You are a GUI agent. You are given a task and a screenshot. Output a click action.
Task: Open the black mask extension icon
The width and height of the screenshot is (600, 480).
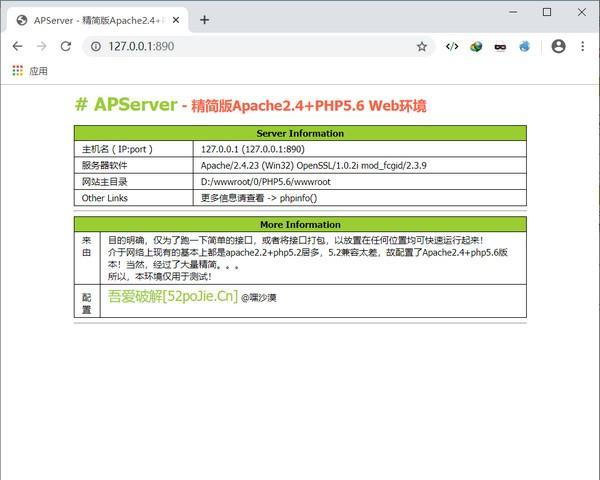point(500,47)
